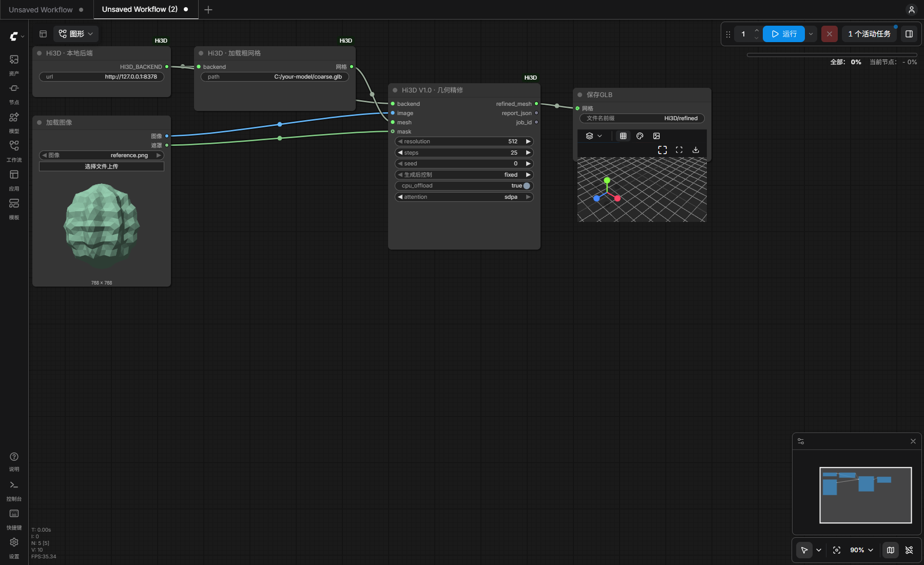Image resolution: width=924 pixels, height=565 pixels.
Task: Open the 90% zoom level dropdown
Action: (862, 550)
